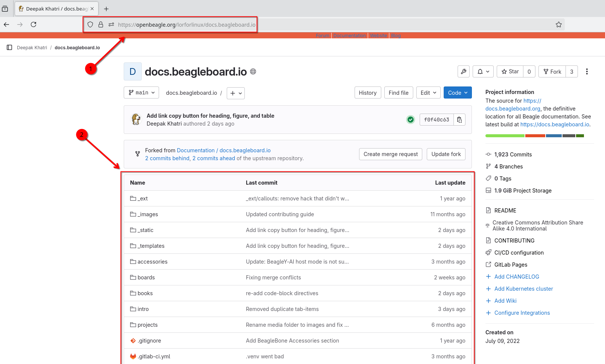Switch to the Documentation menu item
Image resolution: width=605 pixels, height=364 pixels.
349,35
